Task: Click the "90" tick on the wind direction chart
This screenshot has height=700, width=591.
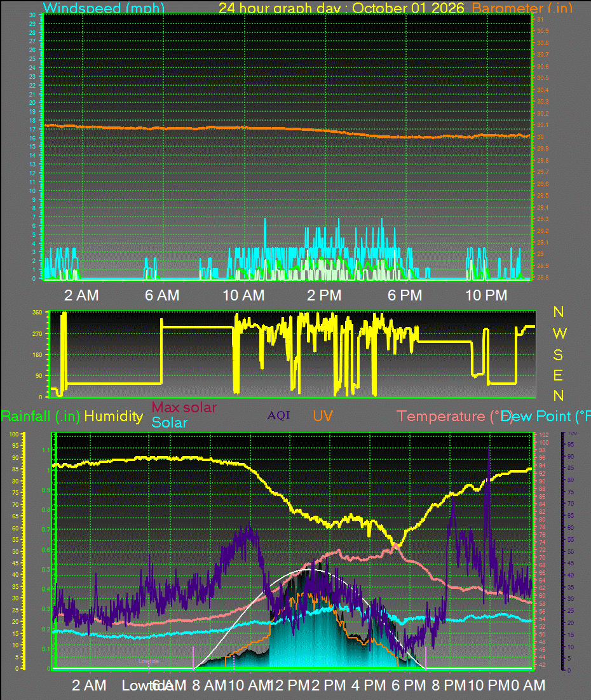Action: [x=39, y=376]
